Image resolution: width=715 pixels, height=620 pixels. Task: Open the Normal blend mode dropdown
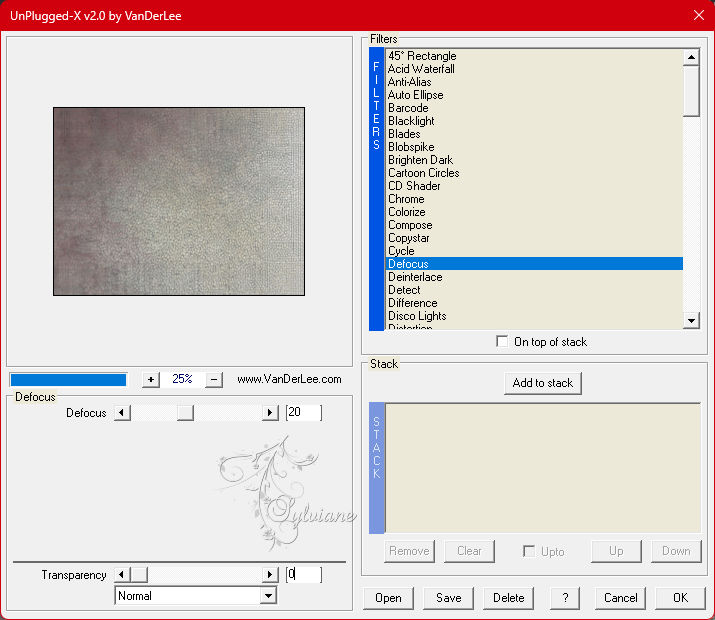coord(269,595)
